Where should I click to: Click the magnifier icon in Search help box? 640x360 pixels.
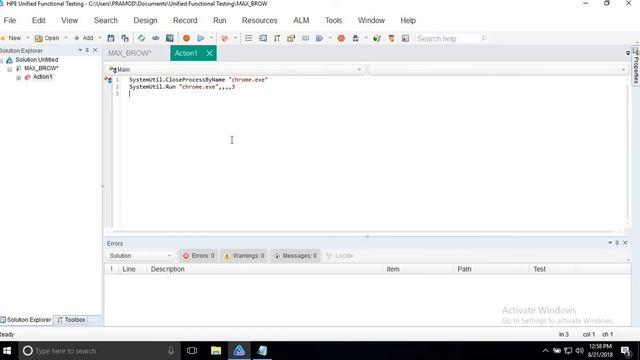pyautogui.click(x=484, y=38)
